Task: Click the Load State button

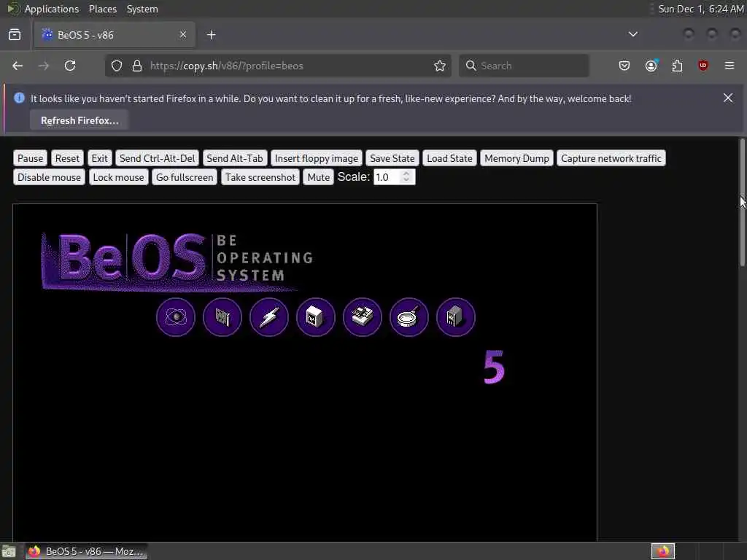Action: click(x=449, y=158)
